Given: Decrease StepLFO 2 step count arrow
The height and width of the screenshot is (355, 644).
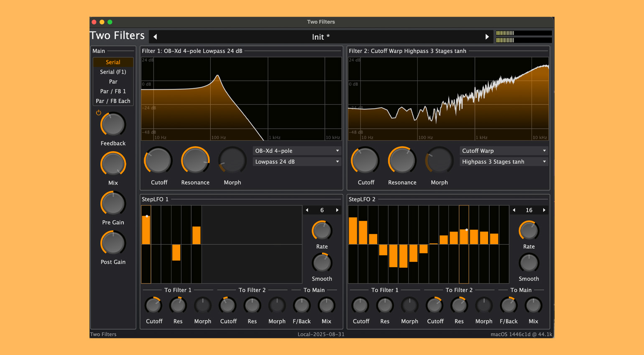Looking at the screenshot, I should pos(514,210).
